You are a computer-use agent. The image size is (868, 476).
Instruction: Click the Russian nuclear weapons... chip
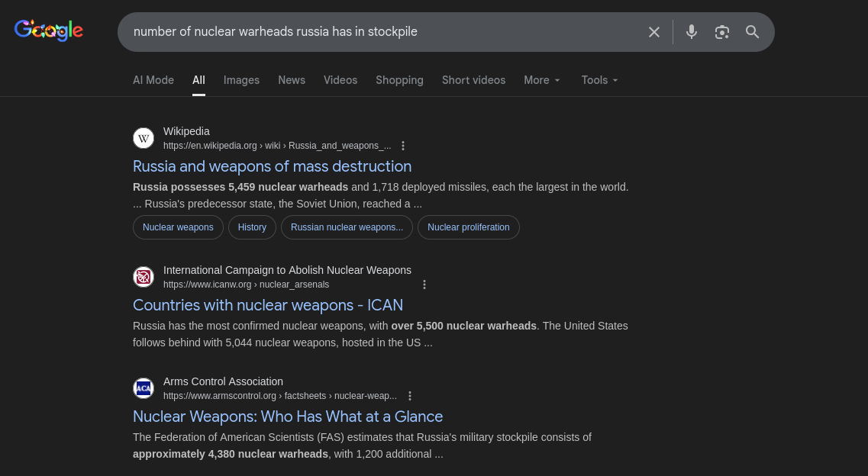tap(347, 227)
